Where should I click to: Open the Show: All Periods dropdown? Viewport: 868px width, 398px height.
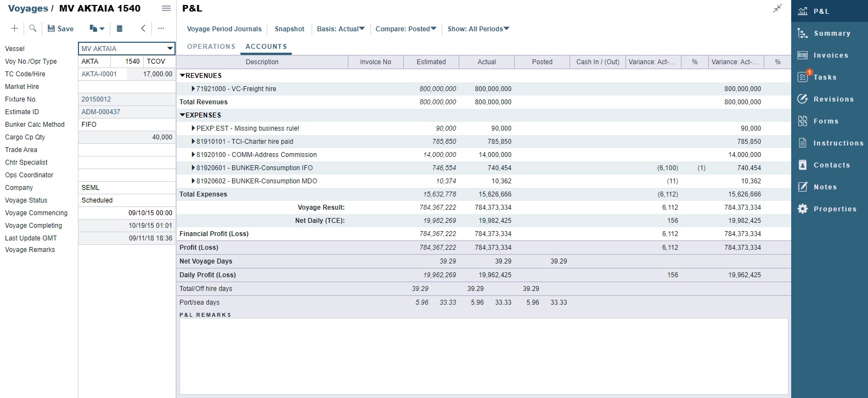[x=478, y=29]
